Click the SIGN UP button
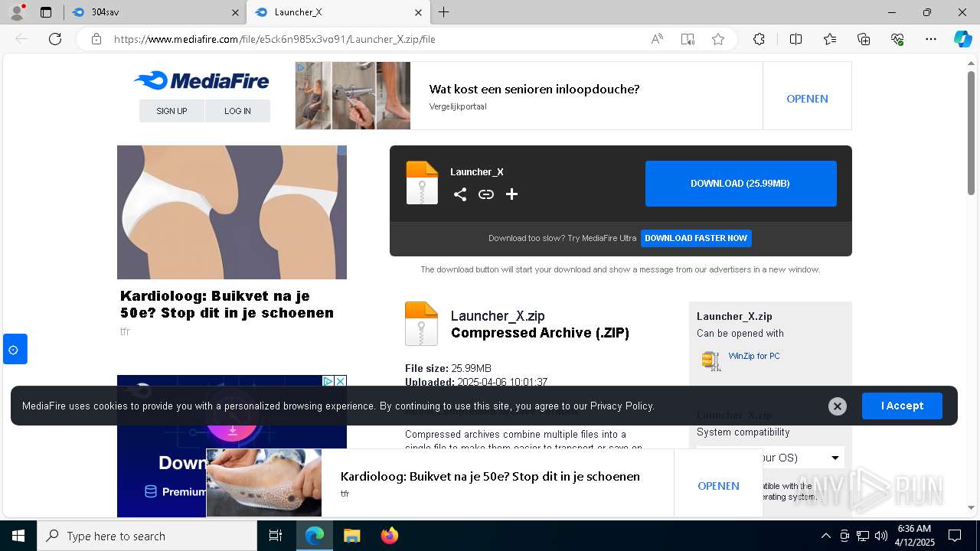 coord(171,111)
